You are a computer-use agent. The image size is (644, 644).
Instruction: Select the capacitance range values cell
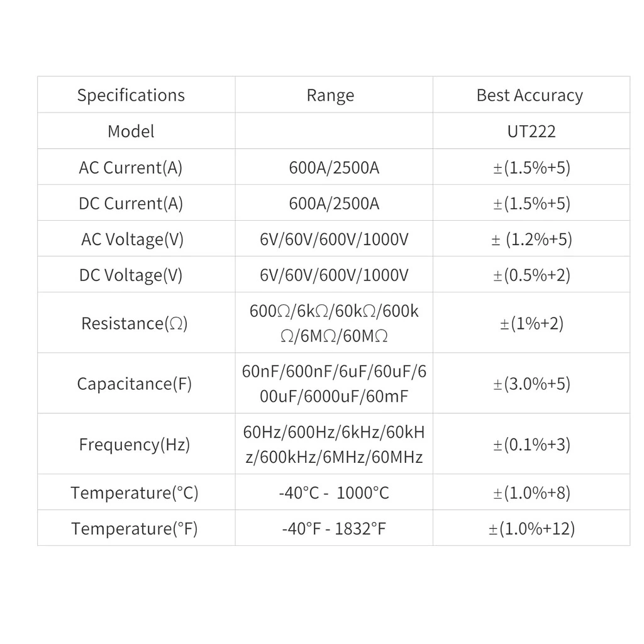[334, 384]
